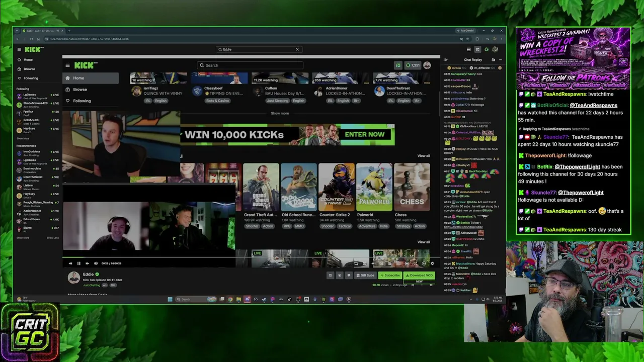This screenshot has width=644, height=362.
Task: Click the kick.com address bar URL
Action: 90,39
